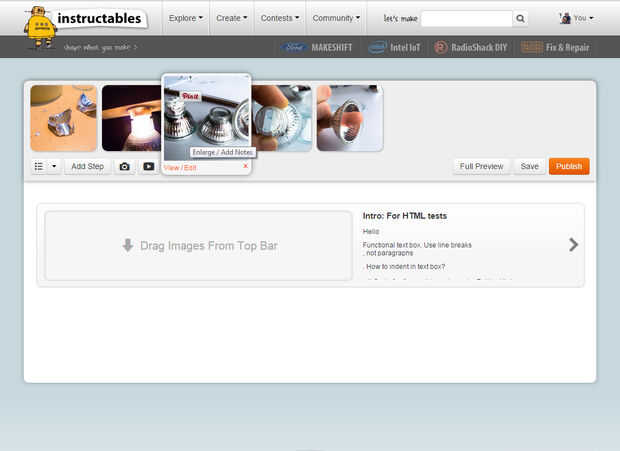Open the RadioShack DIY channel link

pos(471,47)
